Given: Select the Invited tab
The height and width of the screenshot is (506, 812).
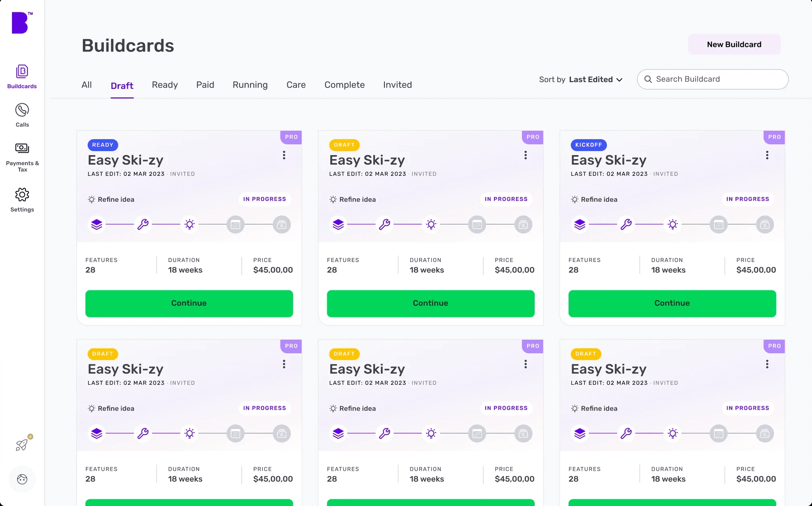Looking at the screenshot, I should point(397,85).
